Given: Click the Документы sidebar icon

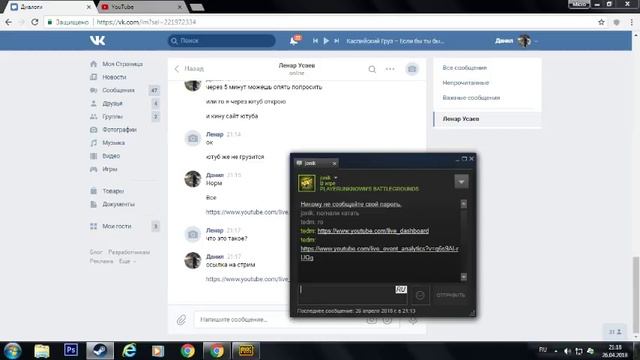Looking at the screenshot, I should pos(93,204).
